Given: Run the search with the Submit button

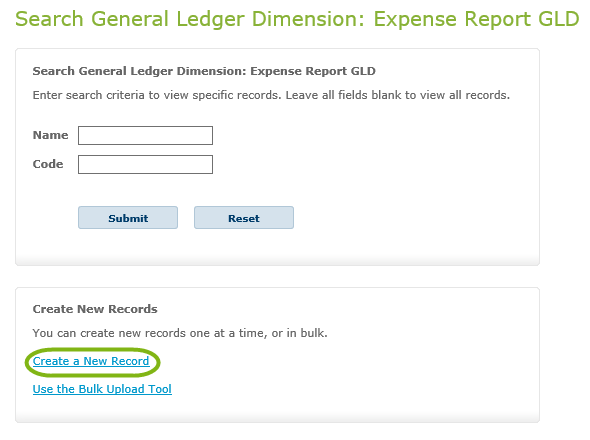Looking at the screenshot, I should 128,218.
